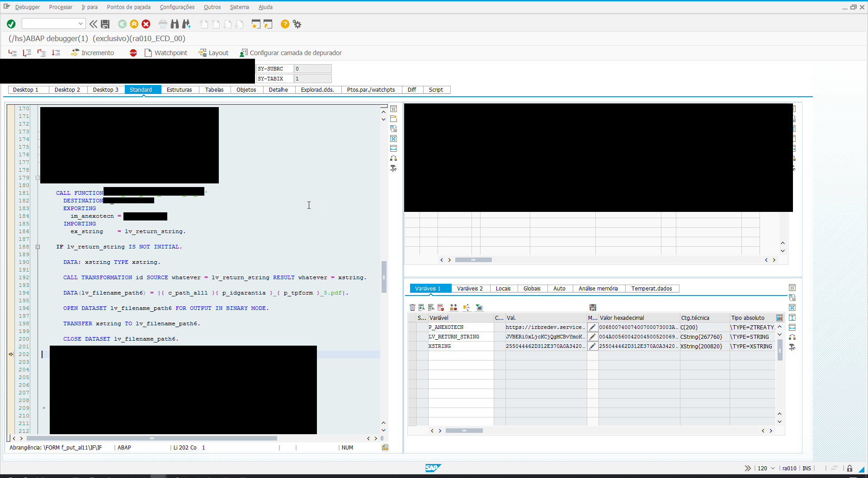
Task: Click the red stop sign breakpoint icon
Action: point(133,53)
